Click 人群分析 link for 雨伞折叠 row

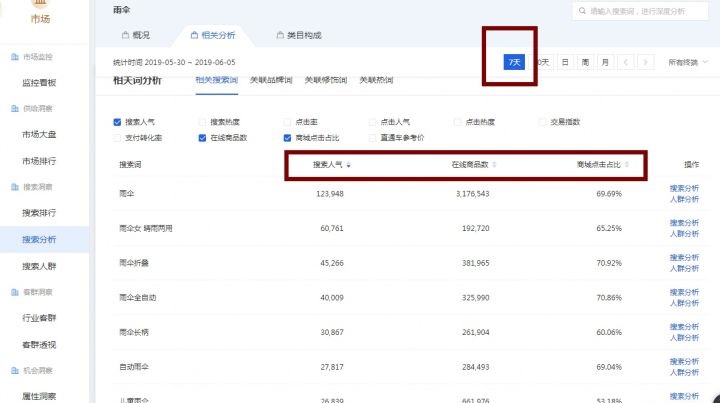(684, 269)
